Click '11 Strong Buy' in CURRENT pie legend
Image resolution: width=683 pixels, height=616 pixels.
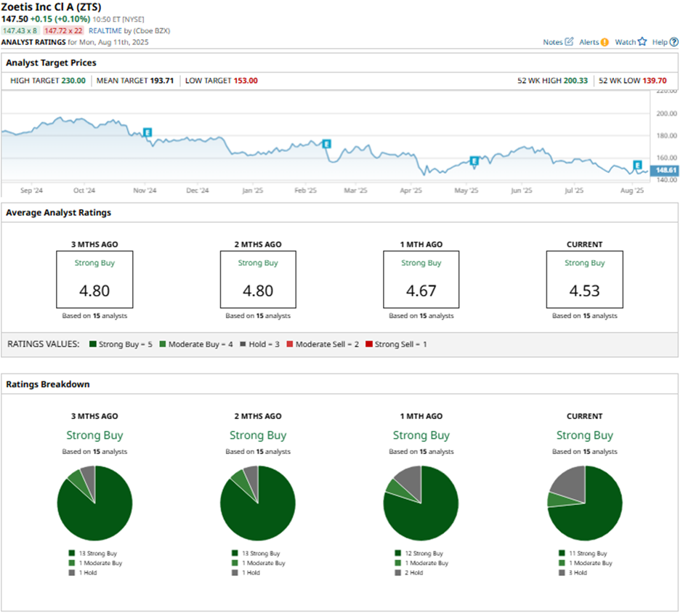(588, 554)
